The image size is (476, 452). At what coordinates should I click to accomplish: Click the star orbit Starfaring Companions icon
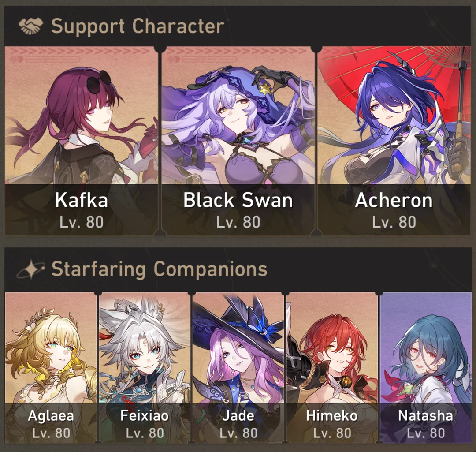click(x=31, y=269)
